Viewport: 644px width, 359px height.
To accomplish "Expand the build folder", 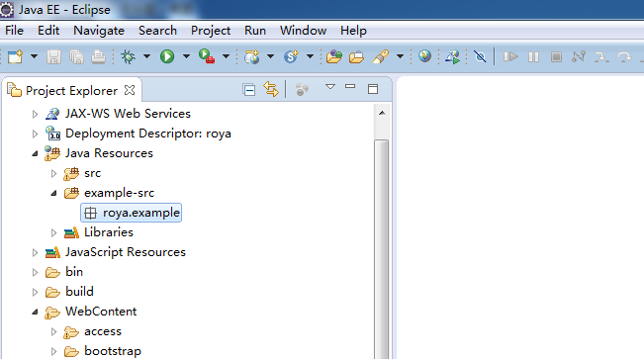I will pos(35,292).
